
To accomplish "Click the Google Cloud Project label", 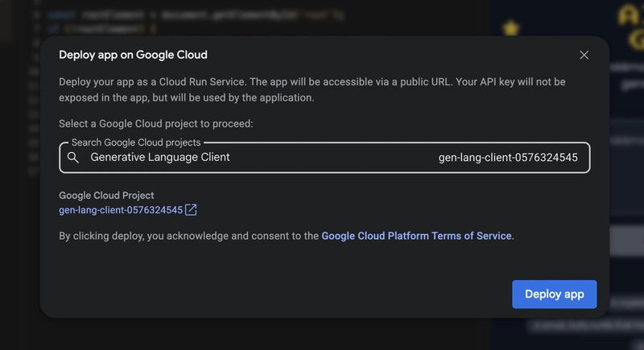I will click(x=106, y=196).
